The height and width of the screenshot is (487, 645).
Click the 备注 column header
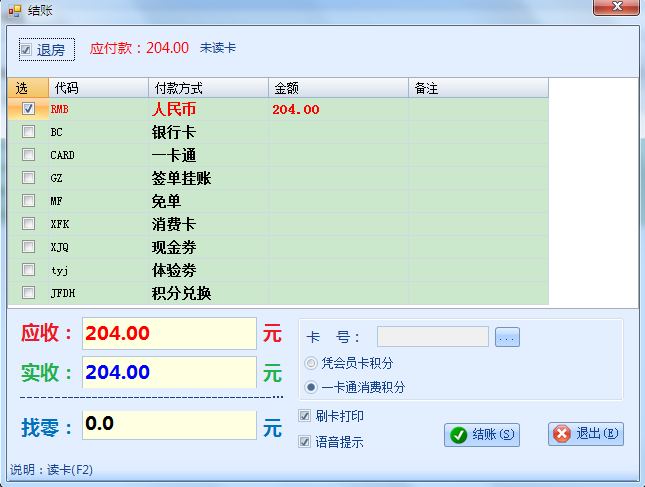(x=478, y=88)
